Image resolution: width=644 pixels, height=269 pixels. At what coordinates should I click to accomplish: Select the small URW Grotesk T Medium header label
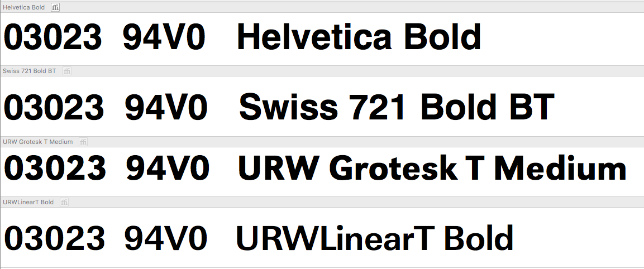point(37,142)
